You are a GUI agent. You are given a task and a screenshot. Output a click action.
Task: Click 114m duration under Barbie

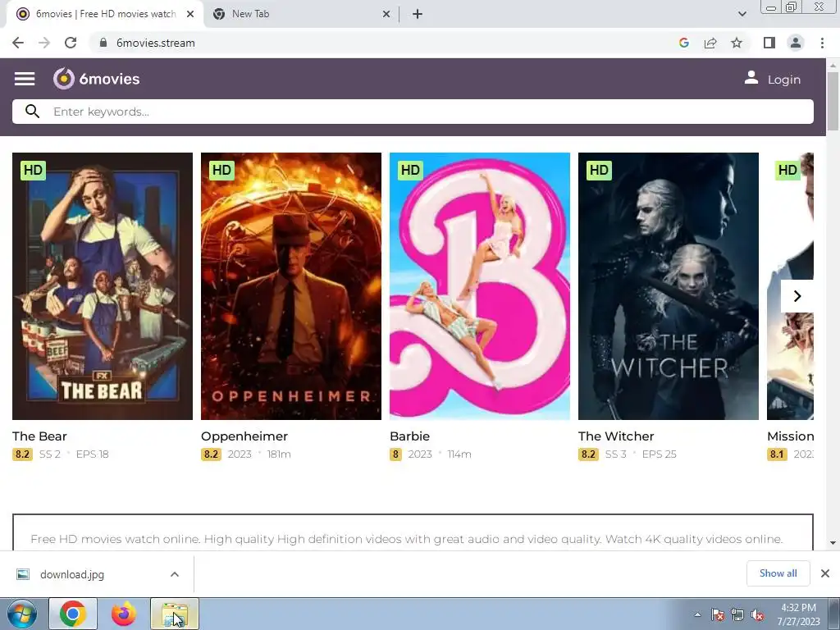459,454
